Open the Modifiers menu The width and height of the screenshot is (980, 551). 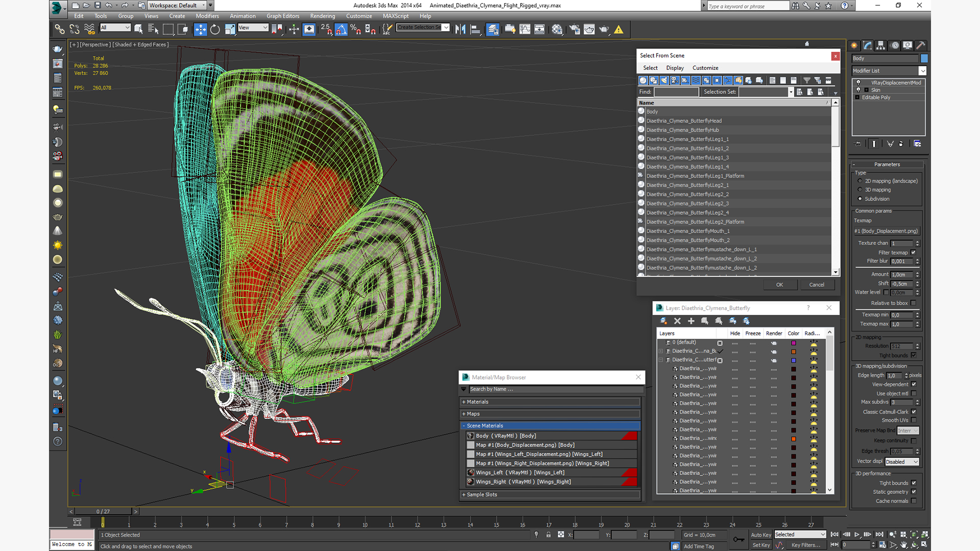[x=207, y=16]
